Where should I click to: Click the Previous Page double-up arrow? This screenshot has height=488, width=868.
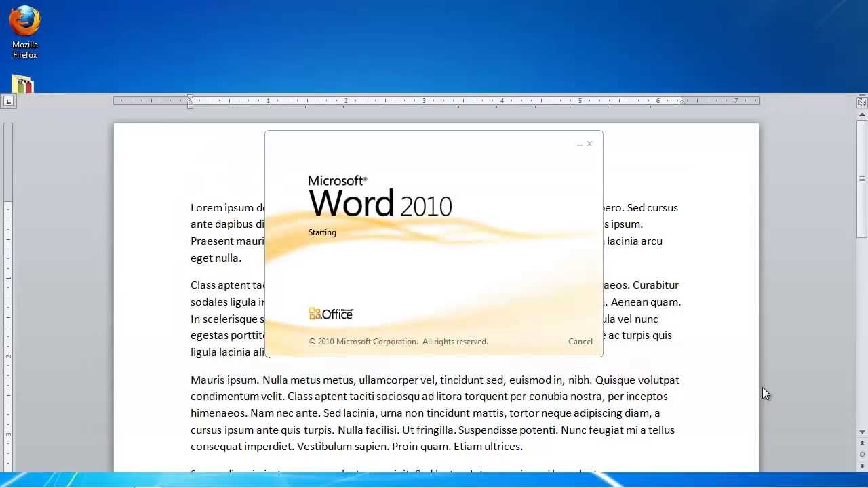click(862, 443)
